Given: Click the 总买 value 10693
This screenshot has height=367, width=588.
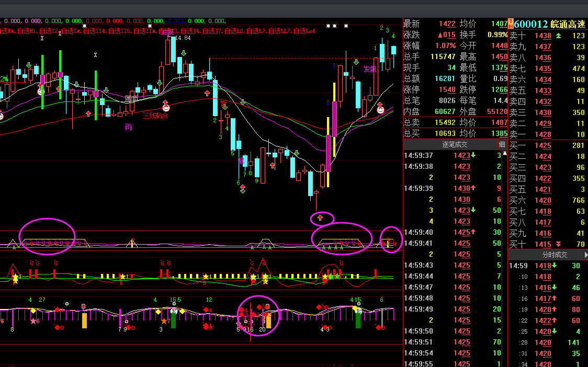Looking at the screenshot, I should [445, 133].
